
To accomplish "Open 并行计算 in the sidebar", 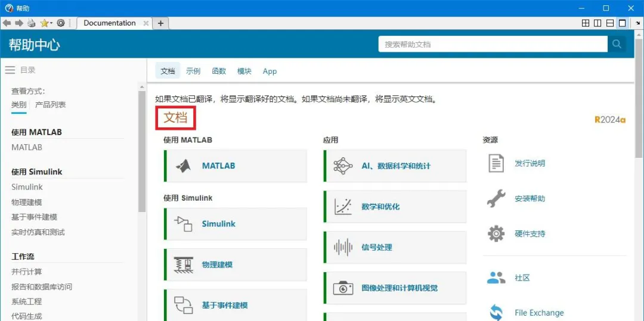I will (27, 272).
